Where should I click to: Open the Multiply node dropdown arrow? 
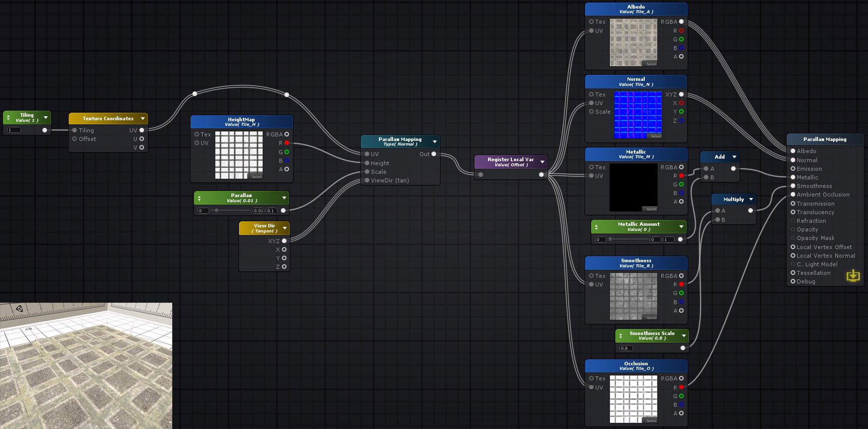tap(751, 200)
